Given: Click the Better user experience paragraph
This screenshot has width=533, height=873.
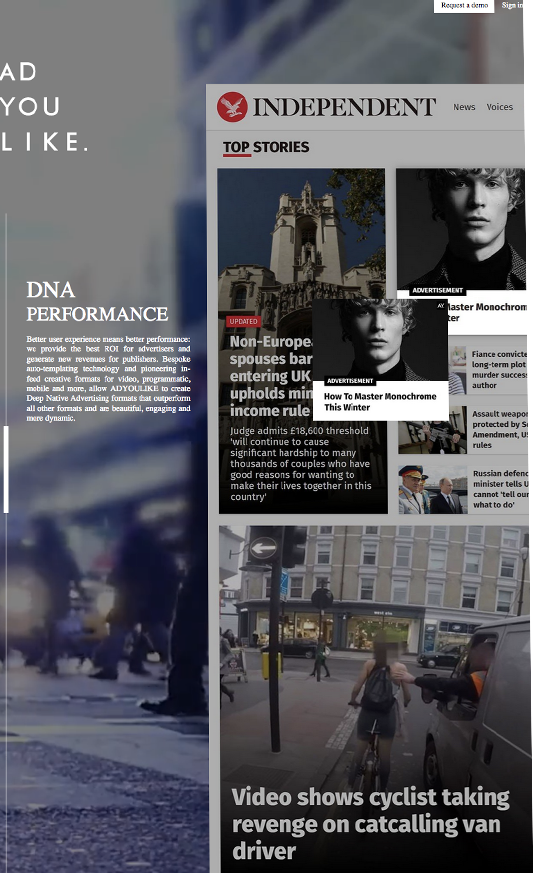Looking at the screenshot, I should click(x=109, y=378).
